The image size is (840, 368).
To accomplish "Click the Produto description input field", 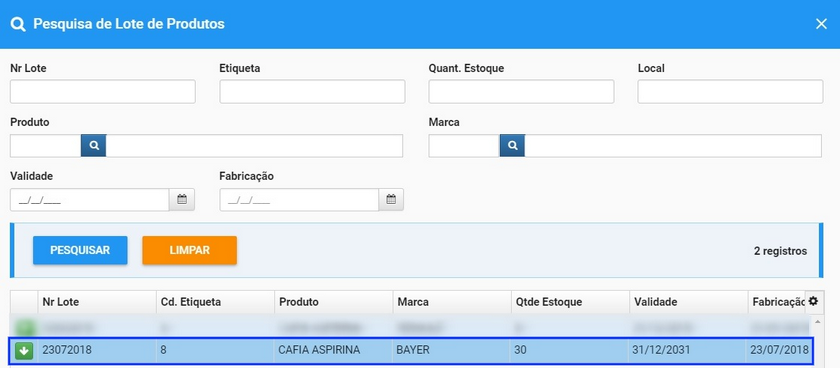I will 254,146.
